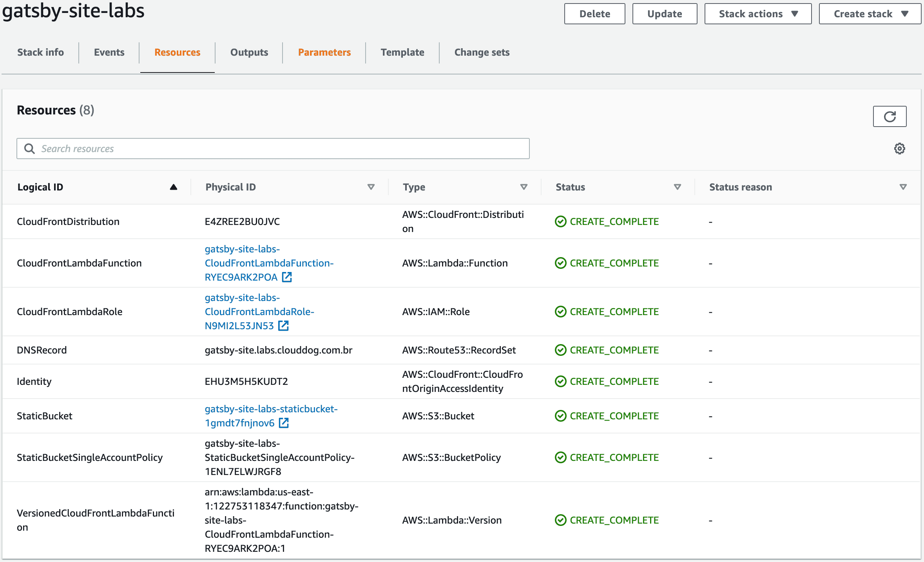The height and width of the screenshot is (562, 924).
Task: Open the Change sets tab
Action: point(482,52)
